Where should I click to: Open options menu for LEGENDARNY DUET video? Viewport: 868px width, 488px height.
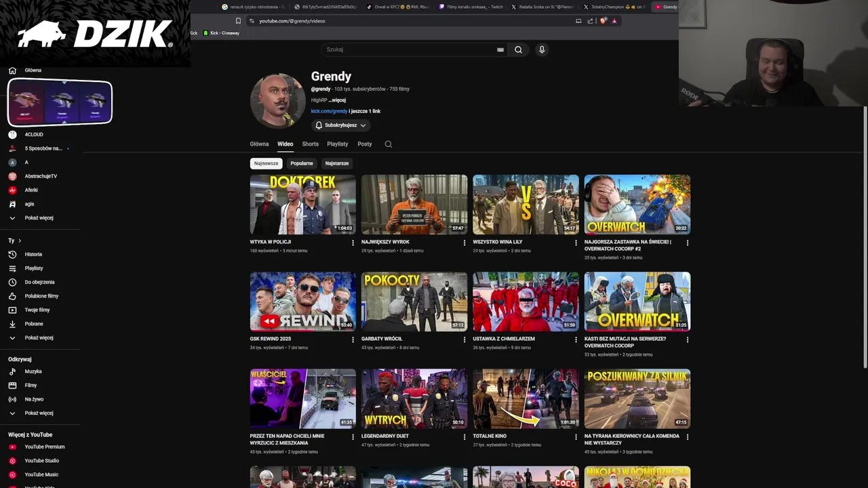click(x=465, y=437)
